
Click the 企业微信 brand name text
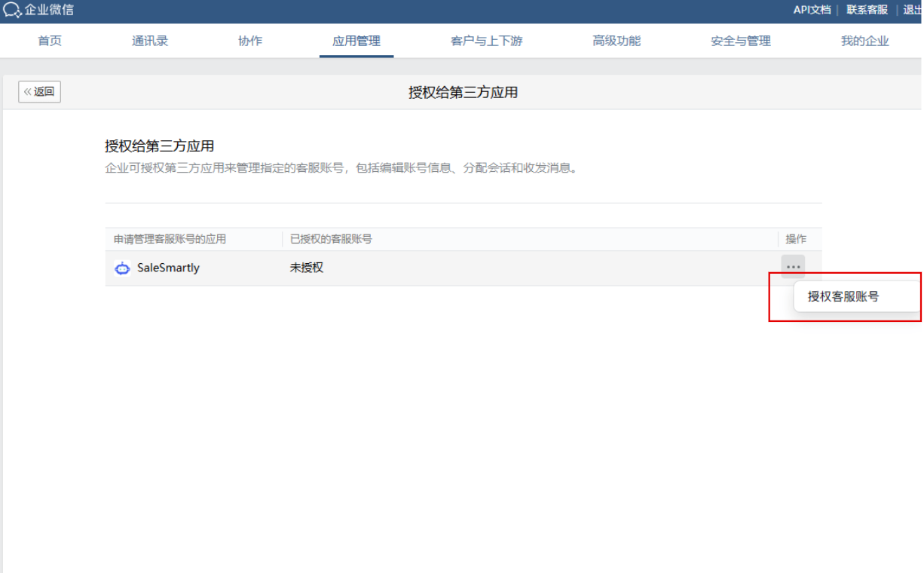tap(49, 11)
